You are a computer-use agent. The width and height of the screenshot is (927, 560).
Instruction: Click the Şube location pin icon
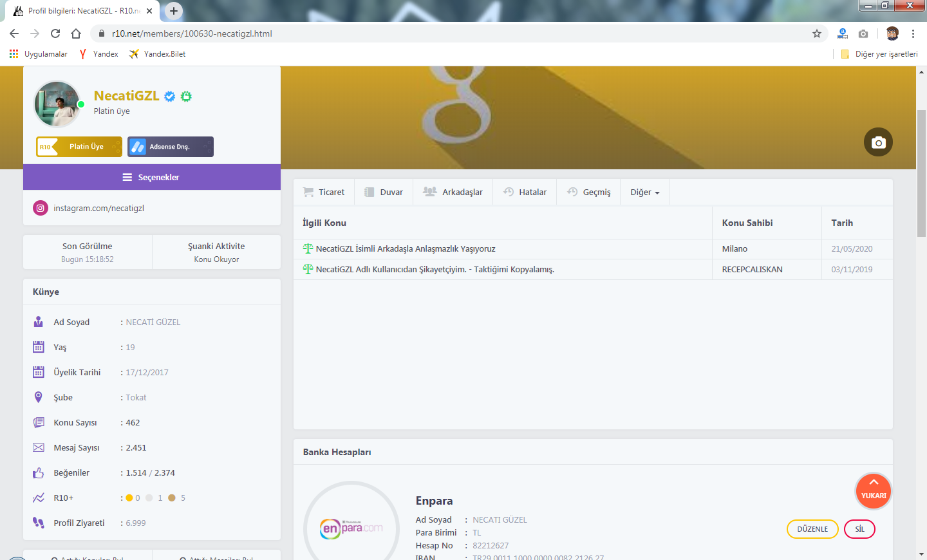click(39, 397)
